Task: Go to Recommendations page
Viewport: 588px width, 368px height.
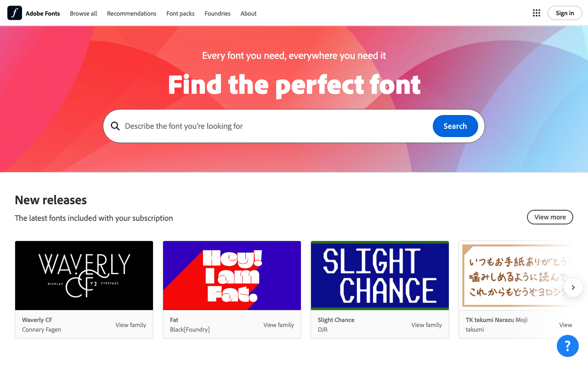Action: (132, 13)
